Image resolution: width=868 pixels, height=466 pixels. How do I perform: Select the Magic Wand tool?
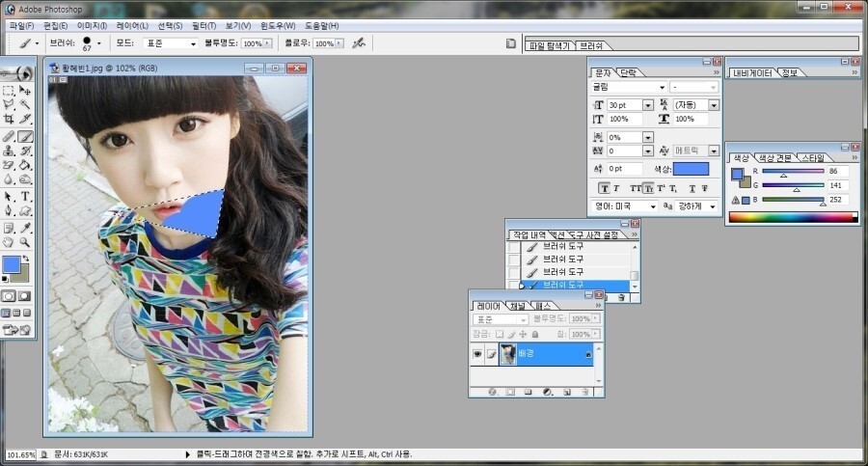[x=25, y=104]
